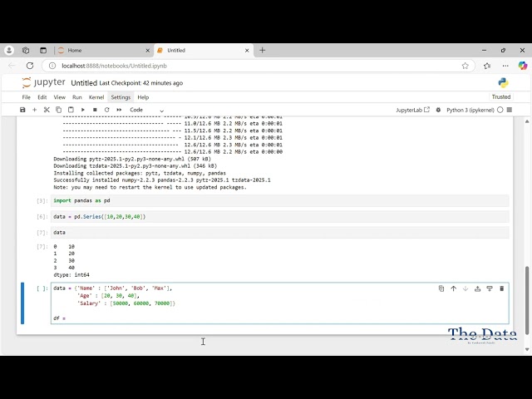This screenshot has height=399, width=532.
Task: Click the Trusted notebook button
Action: 501,97
